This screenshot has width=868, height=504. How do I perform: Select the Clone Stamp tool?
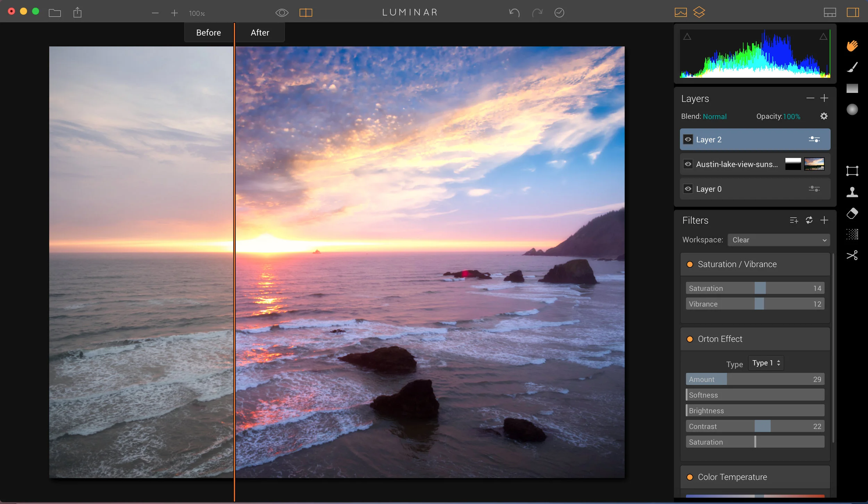[x=852, y=192]
